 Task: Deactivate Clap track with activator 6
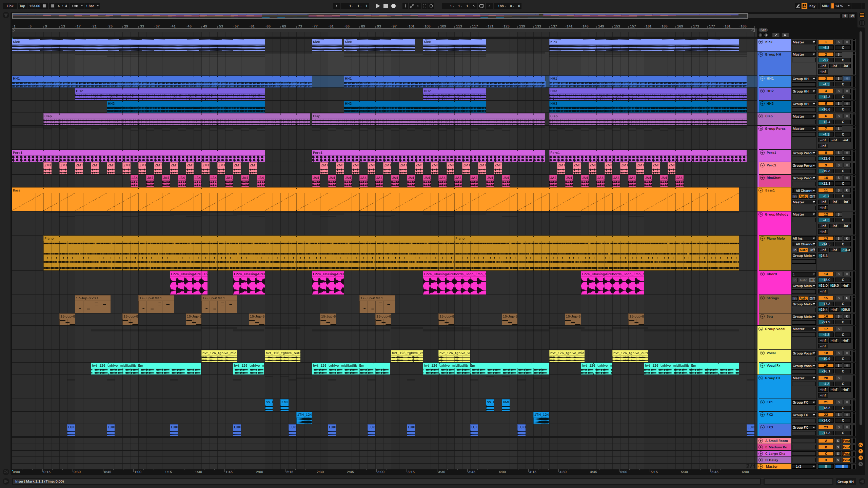[826, 116]
